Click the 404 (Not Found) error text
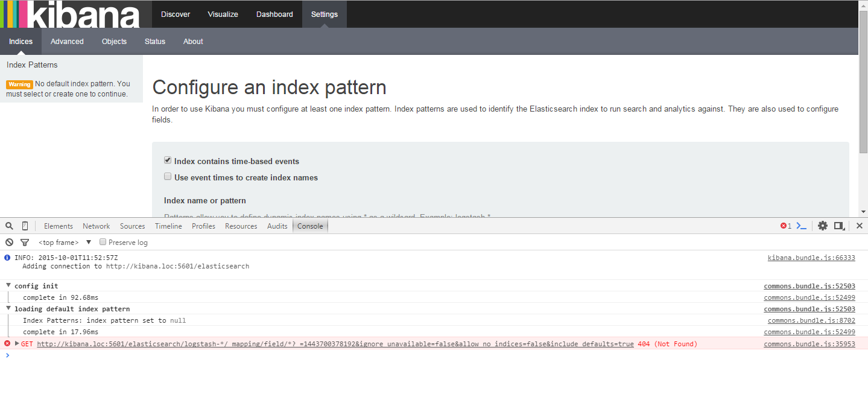 667,344
